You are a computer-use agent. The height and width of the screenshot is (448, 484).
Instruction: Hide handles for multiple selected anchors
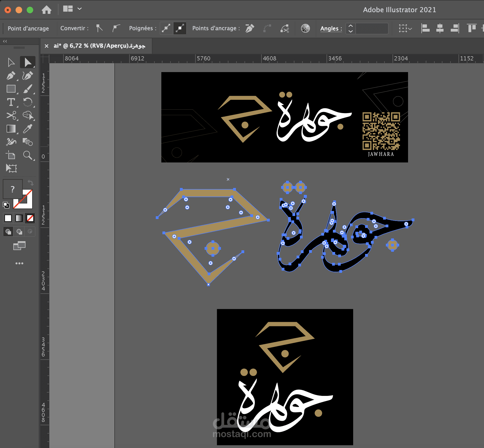click(x=180, y=28)
